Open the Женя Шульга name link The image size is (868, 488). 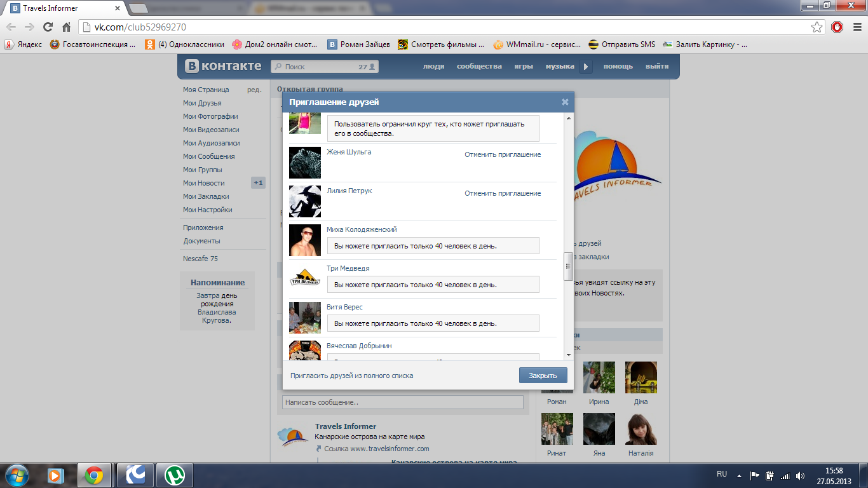(349, 152)
